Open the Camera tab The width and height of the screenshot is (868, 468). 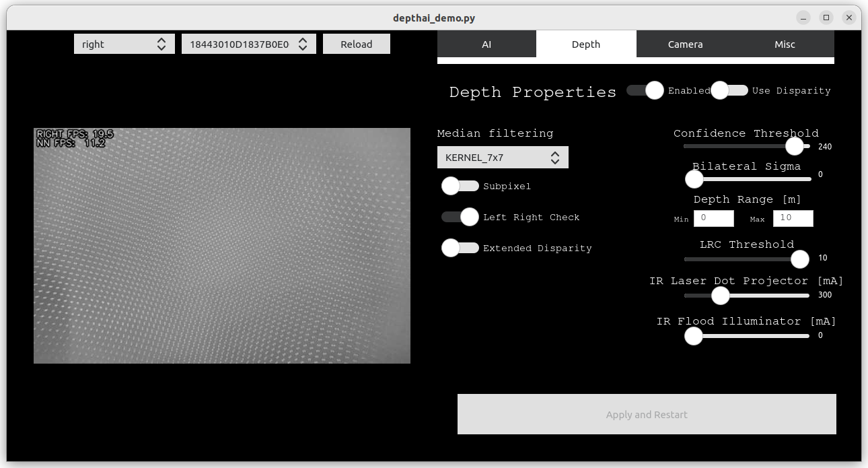[x=685, y=44]
